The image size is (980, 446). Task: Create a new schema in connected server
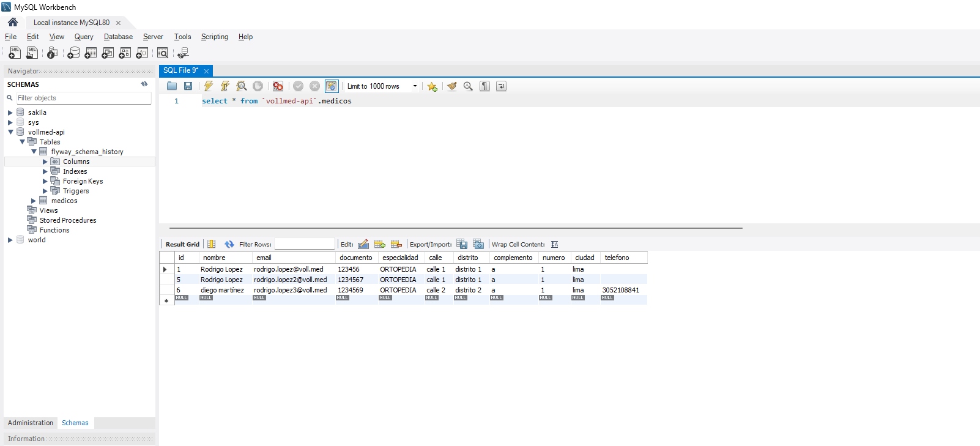click(73, 53)
